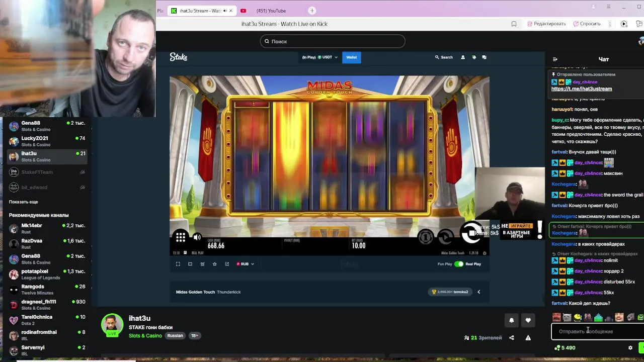This screenshot has width=644, height=362.
Task: Pop the game out into a new window
Action: click(227, 264)
